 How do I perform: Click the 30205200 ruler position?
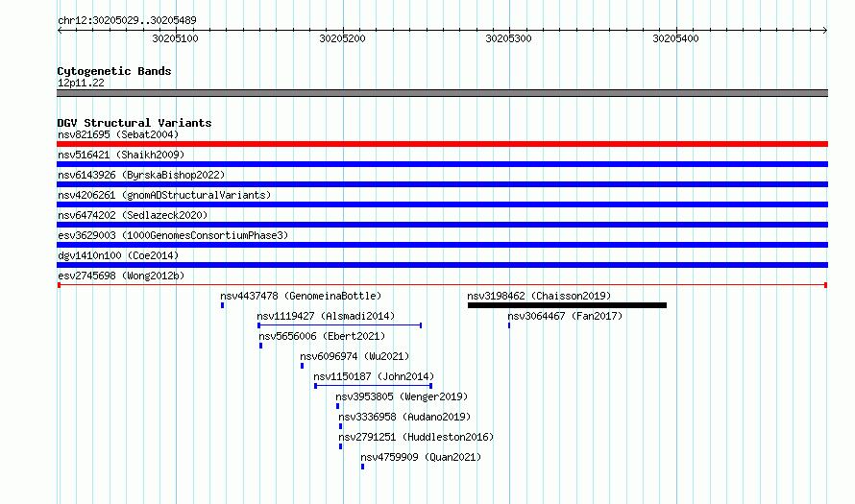[x=342, y=38]
